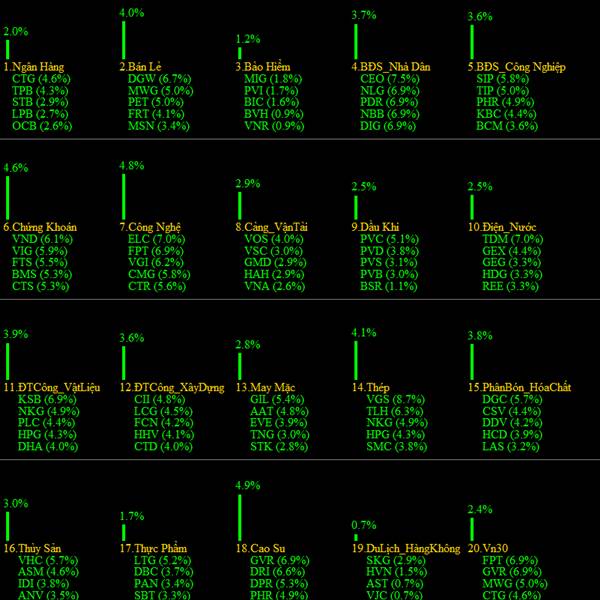Click the OCB (2.6%) entry

tap(42, 126)
